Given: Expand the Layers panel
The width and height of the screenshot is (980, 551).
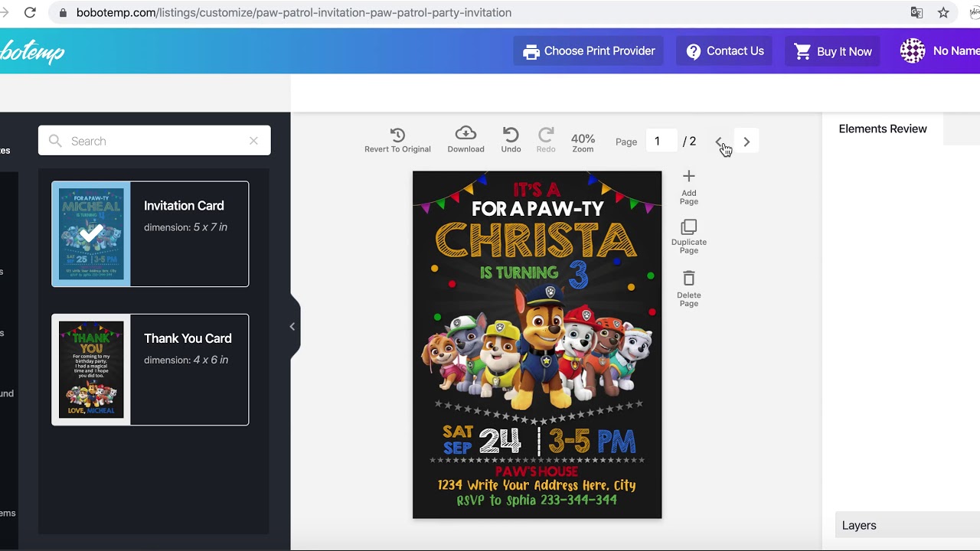Looking at the screenshot, I should point(907,526).
